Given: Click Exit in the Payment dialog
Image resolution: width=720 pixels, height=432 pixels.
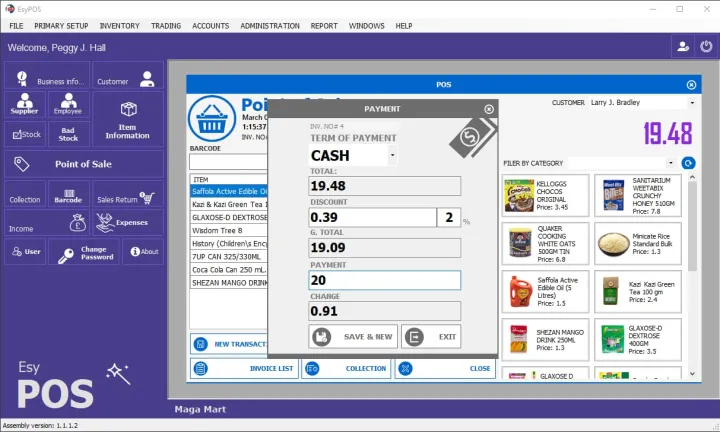Looking at the screenshot, I should coord(431,337).
